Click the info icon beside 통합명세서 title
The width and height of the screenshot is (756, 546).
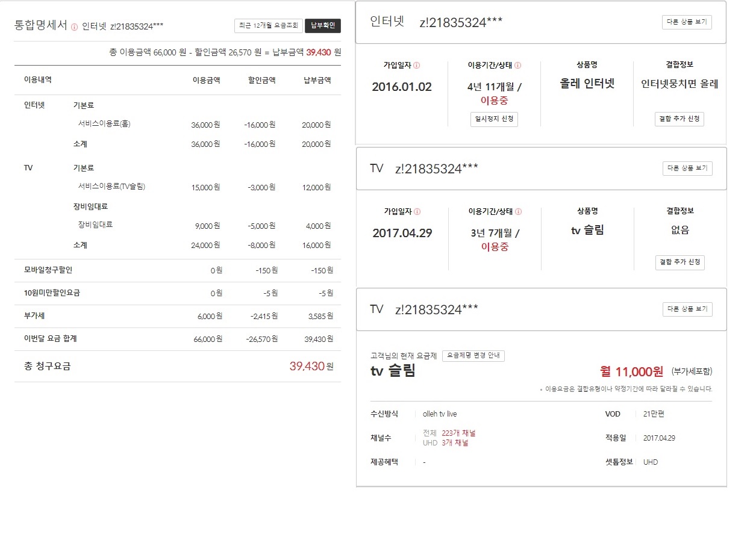[x=75, y=26]
